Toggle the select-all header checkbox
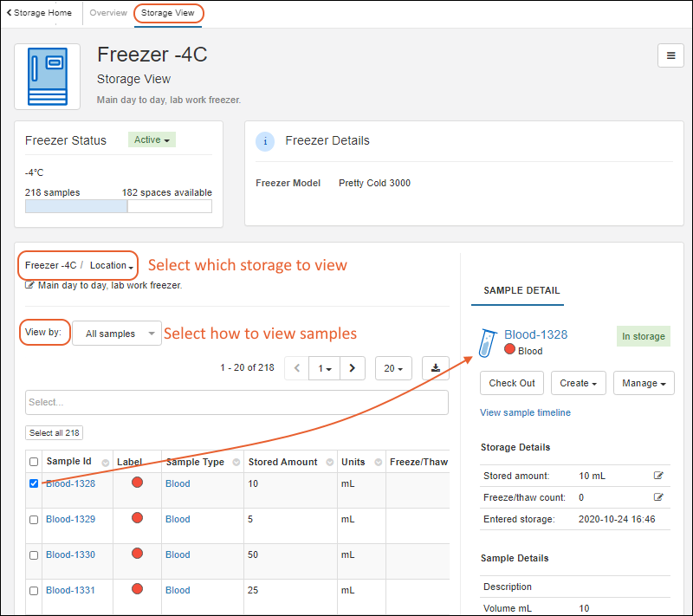Screen dimensions: 693x616 (x=34, y=462)
